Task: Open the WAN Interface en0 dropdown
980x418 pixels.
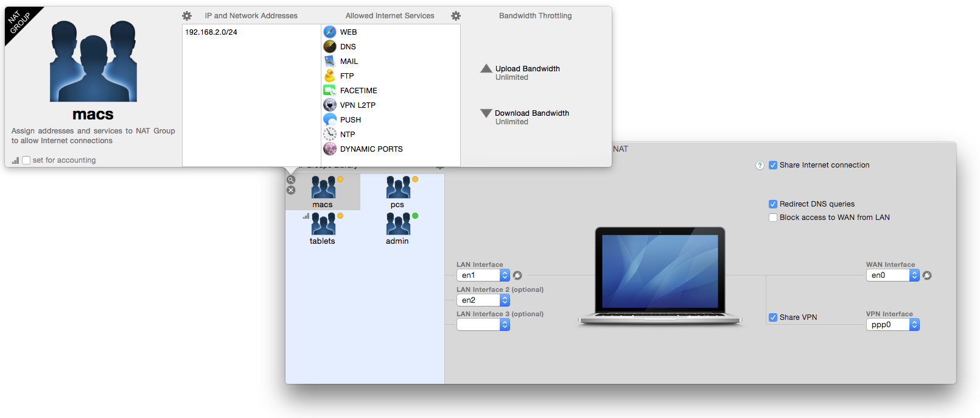Action: click(x=892, y=275)
